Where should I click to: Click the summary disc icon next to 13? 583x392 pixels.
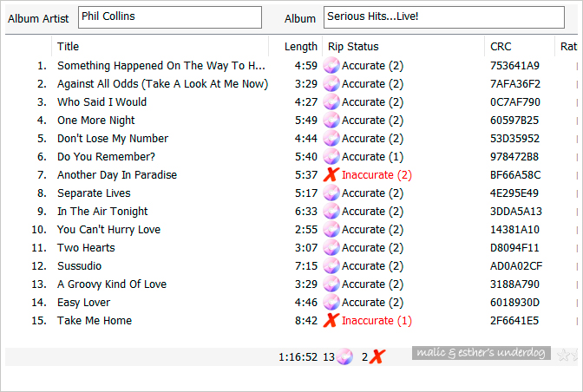344,357
